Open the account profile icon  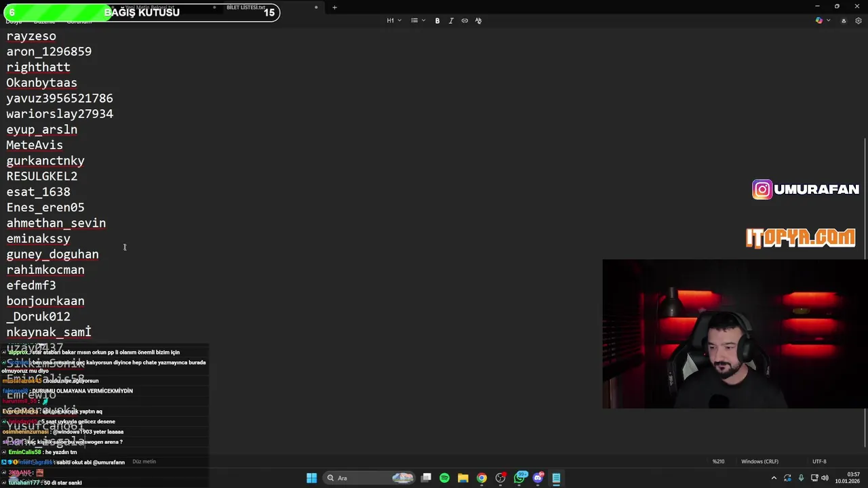(x=844, y=20)
